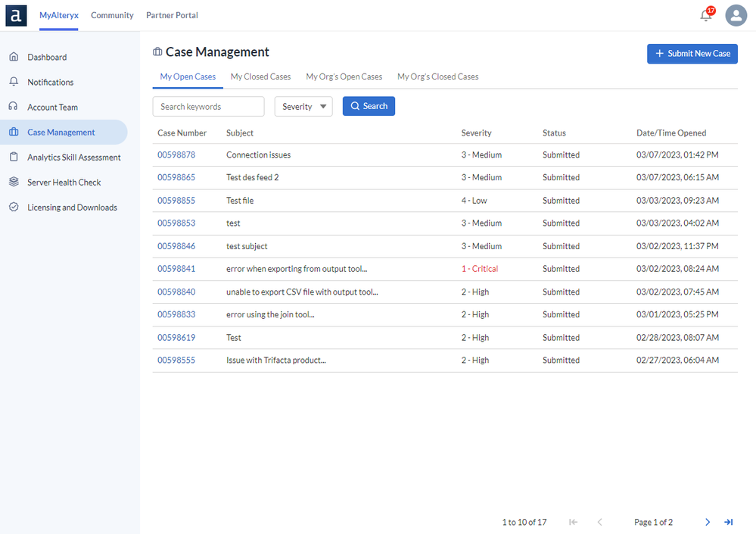Open the My Org's Open Cases tab
The height and width of the screenshot is (534, 756).
pyautogui.click(x=344, y=77)
